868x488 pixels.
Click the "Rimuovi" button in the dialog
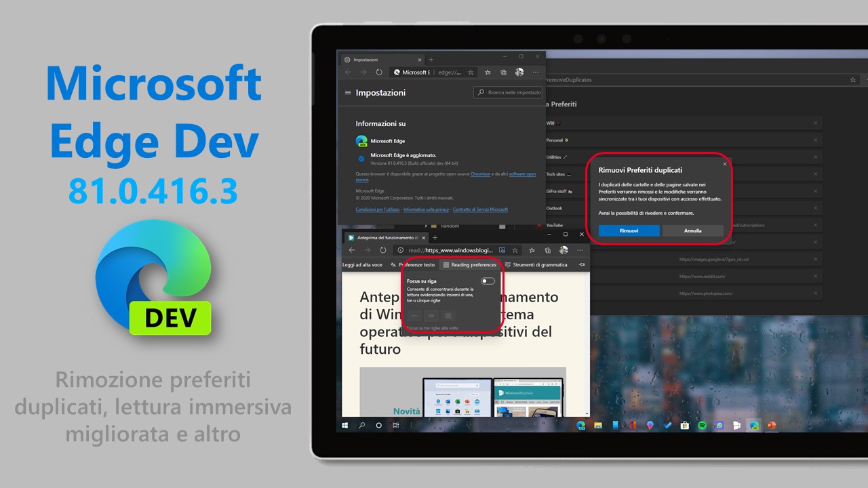(628, 230)
